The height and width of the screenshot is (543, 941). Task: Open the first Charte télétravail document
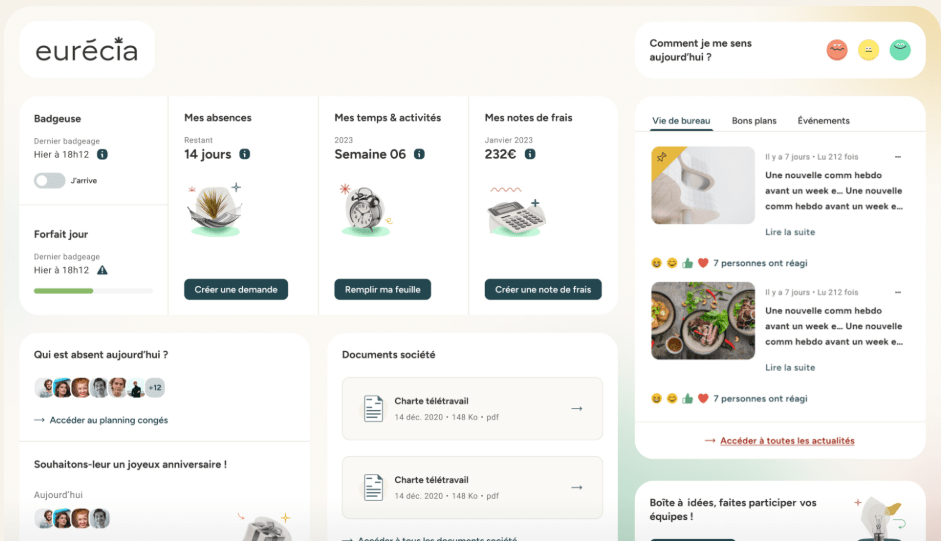click(x=472, y=408)
